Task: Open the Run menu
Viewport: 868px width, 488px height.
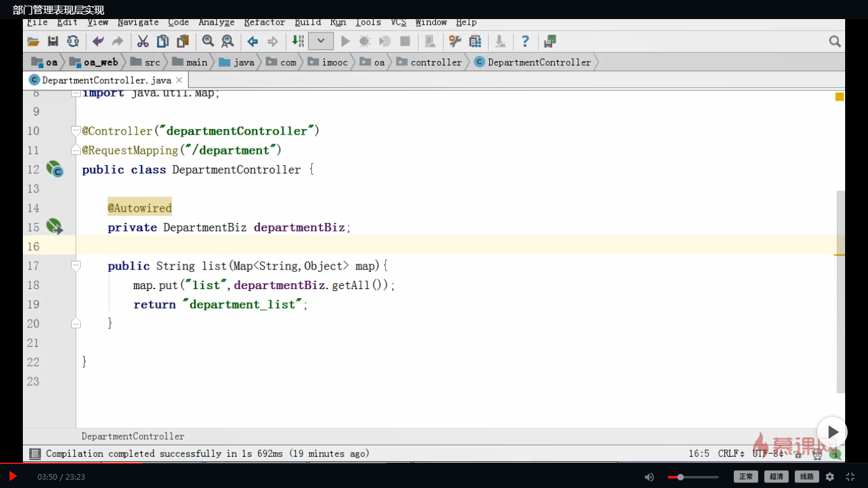Action: [x=338, y=22]
